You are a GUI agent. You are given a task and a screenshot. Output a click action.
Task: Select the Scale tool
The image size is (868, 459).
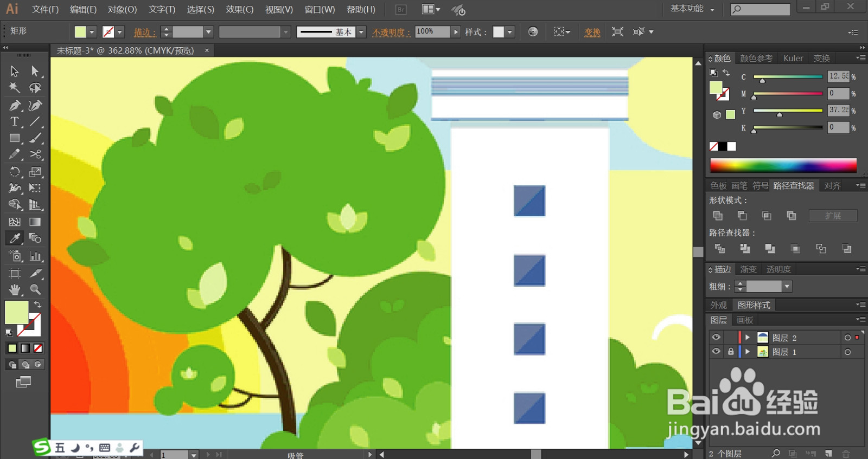pos(35,172)
